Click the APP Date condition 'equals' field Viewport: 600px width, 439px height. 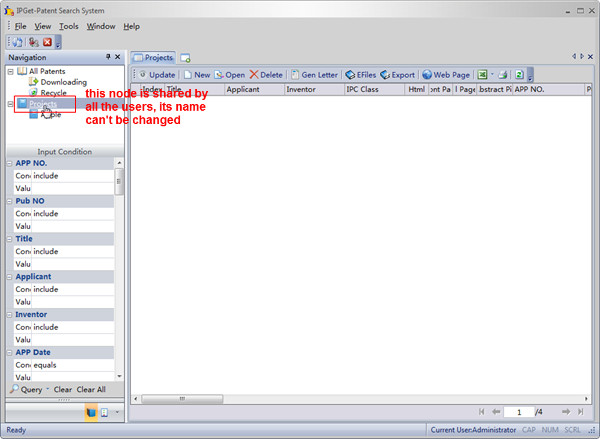click(x=73, y=365)
